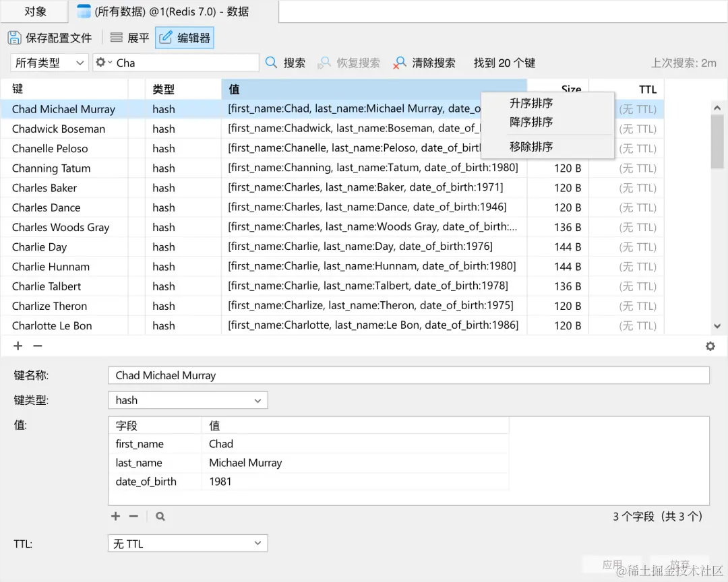
Task: Remove key with the minus icon below key list
Action: pyautogui.click(x=38, y=346)
